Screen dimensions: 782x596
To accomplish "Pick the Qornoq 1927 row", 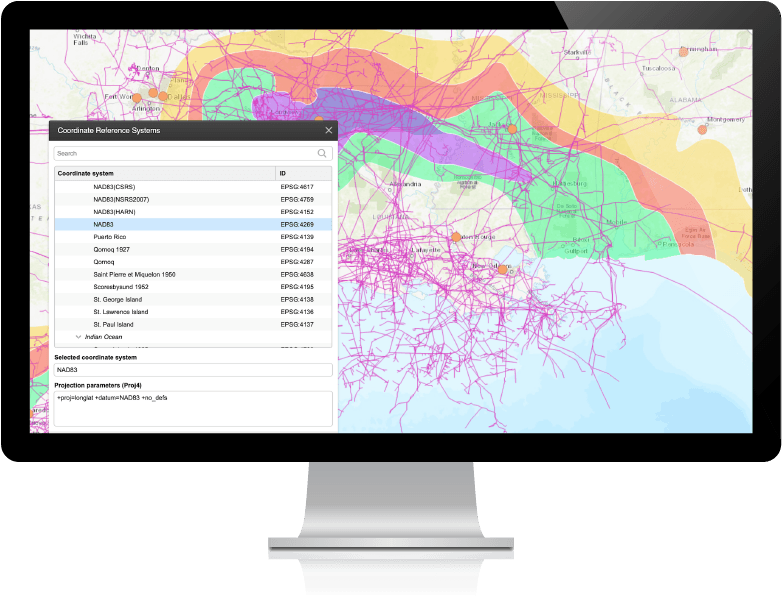I will tap(111, 249).
